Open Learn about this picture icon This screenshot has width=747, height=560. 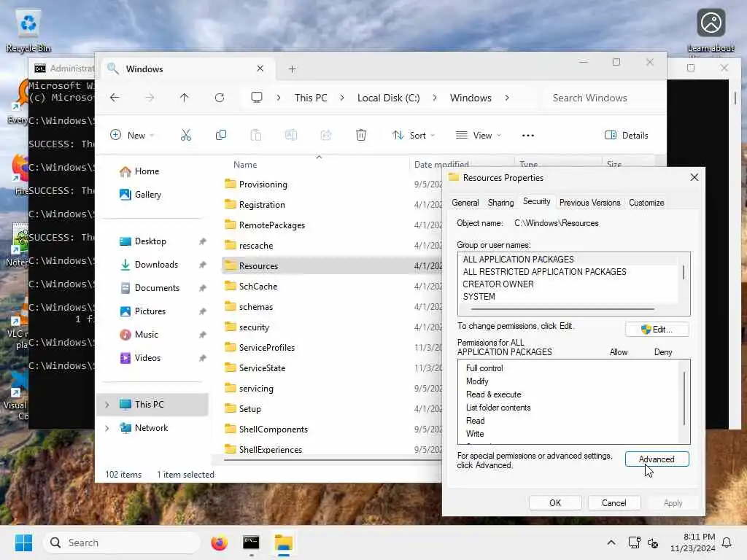(x=711, y=31)
